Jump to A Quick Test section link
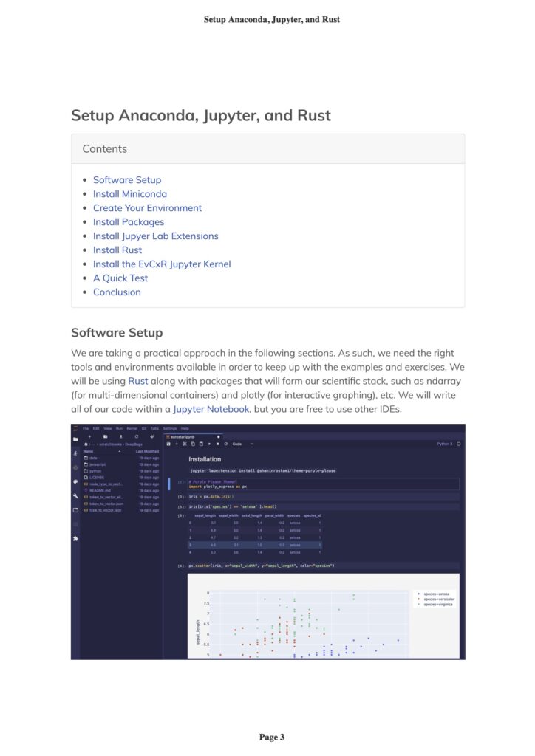Image resolution: width=535 pixels, height=756 pixels. 120,278
